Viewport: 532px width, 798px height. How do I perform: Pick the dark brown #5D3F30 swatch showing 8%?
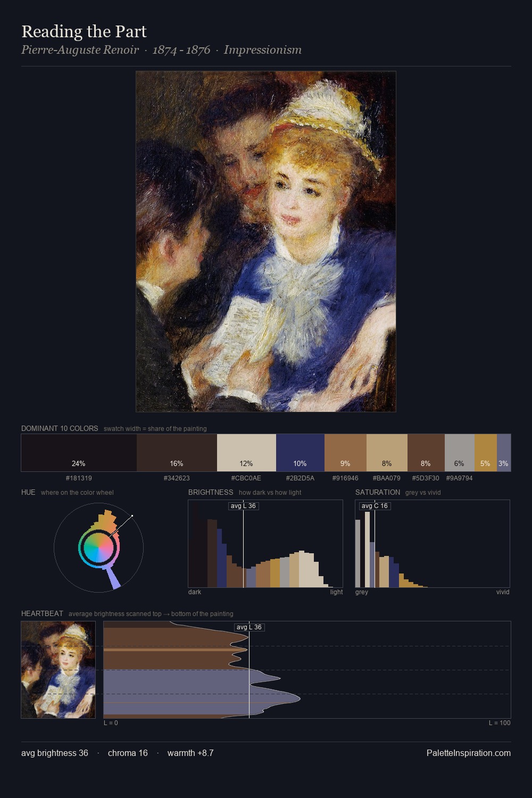pyautogui.click(x=426, y=453)
